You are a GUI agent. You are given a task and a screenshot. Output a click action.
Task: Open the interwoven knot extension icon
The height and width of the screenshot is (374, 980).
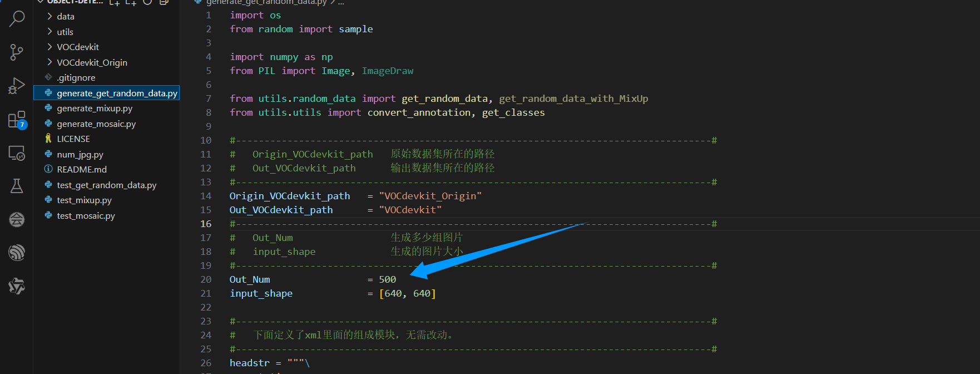pos(17,286)
